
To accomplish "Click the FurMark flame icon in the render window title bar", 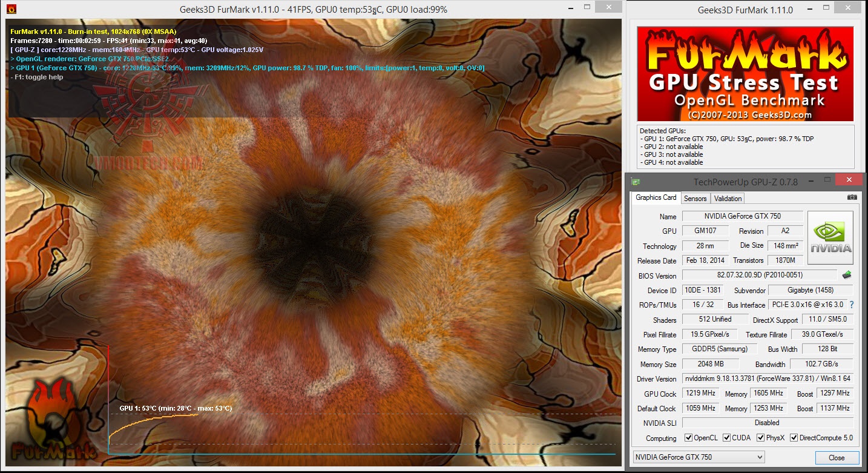I will (10, 9).
